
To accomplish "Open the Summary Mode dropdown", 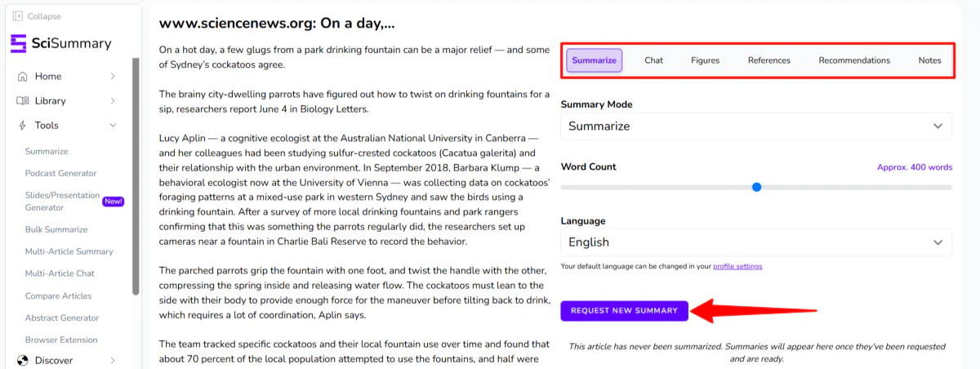I will (755, 127).
